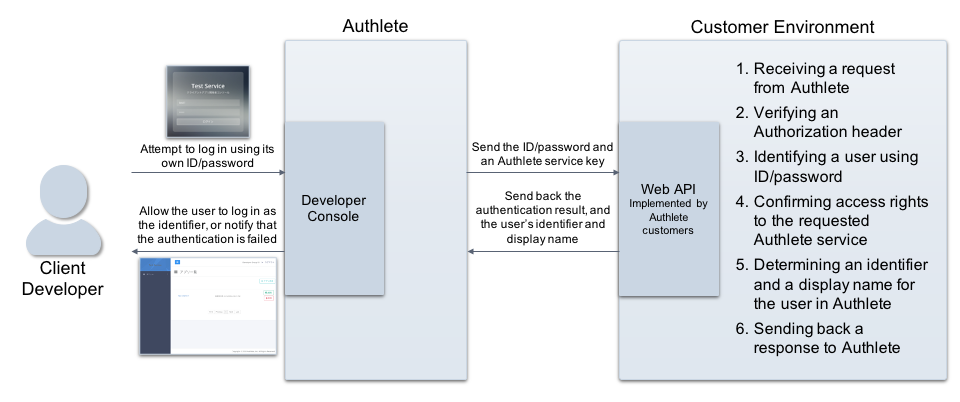Click the "Client Developer" label

pyautogui.click(x=62, y=278)
